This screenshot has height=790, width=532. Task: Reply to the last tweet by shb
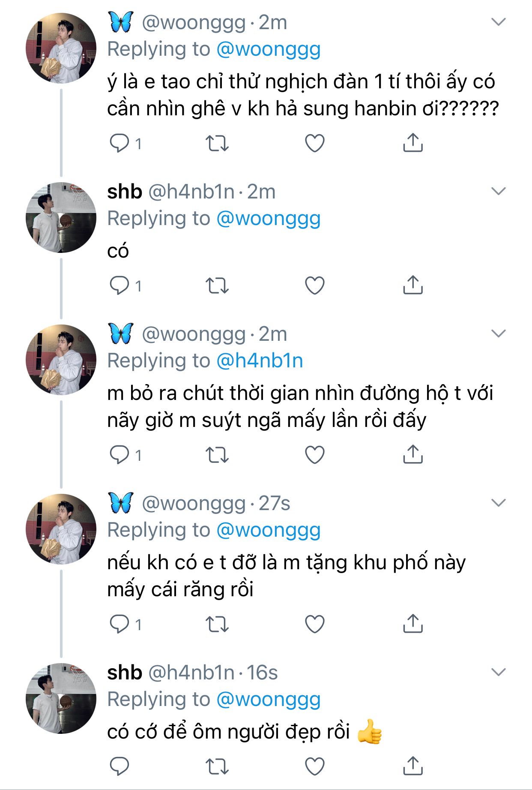click(120, 767)
